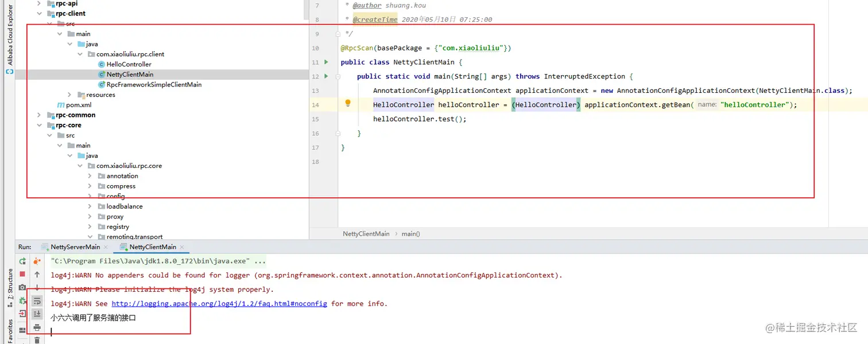
Task: Collapse the remoting.transport package
Action: pos(90,236)
